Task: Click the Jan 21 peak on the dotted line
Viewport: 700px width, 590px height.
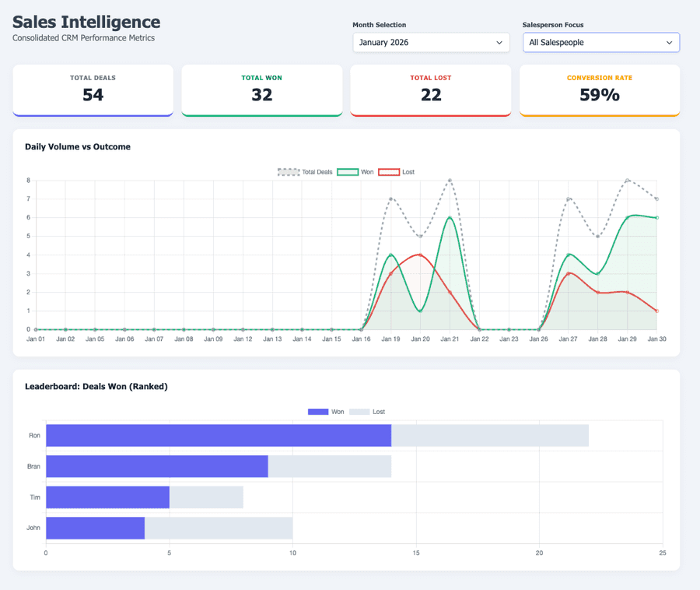Action: point(450,180)
